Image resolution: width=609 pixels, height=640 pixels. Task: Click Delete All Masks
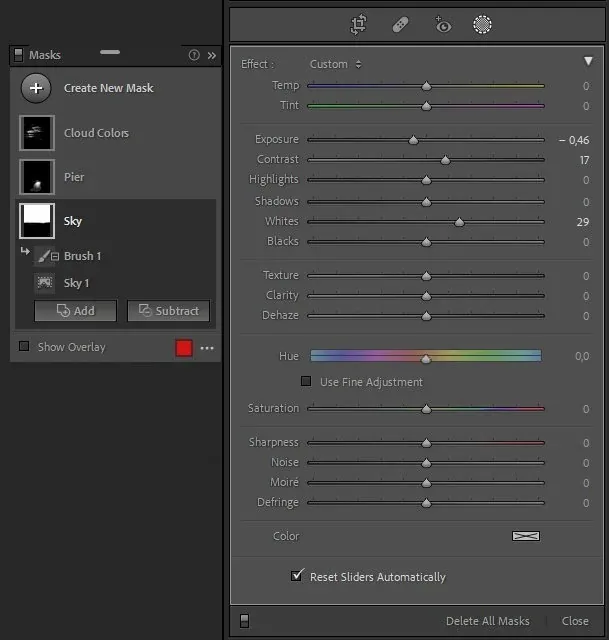488,621
